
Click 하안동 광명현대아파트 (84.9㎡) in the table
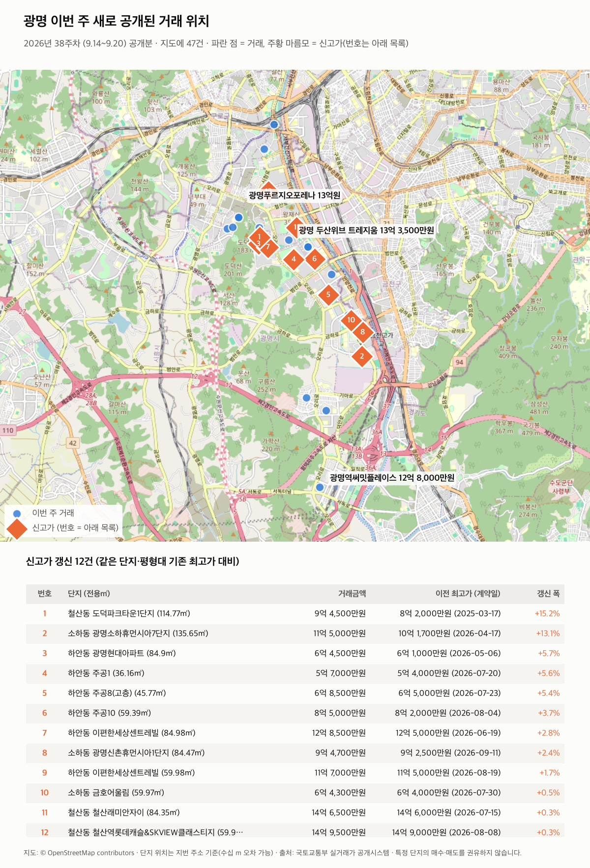tap(122, 653)
